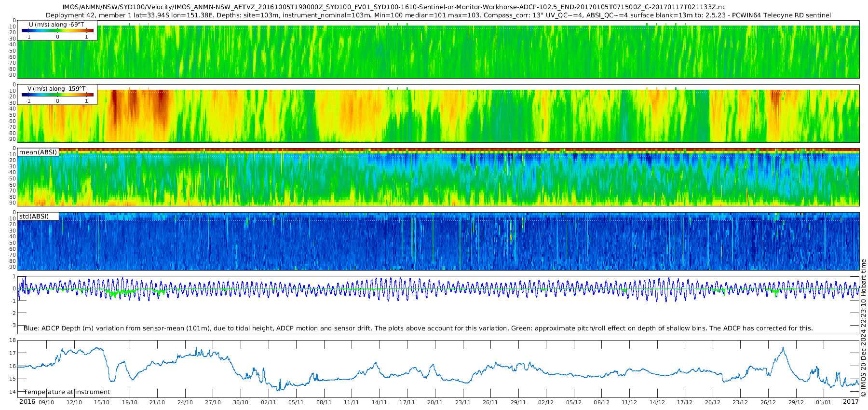This screenshot has height=410, width=868.
Task: Click the 2017 year label on time axis
Action: 851,402
